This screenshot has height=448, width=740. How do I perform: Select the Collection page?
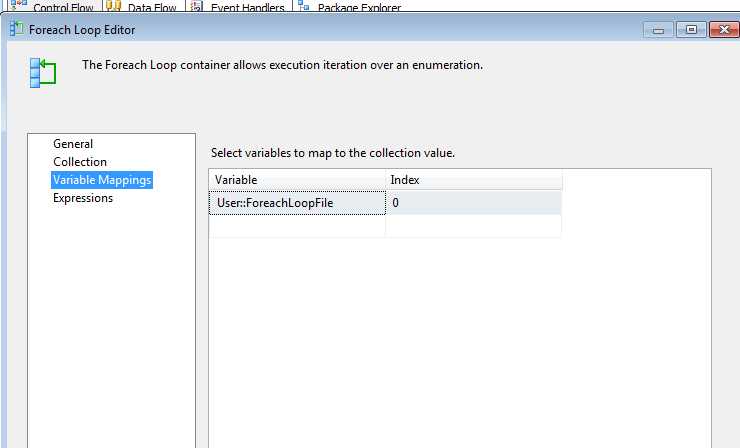coord(80,162)
